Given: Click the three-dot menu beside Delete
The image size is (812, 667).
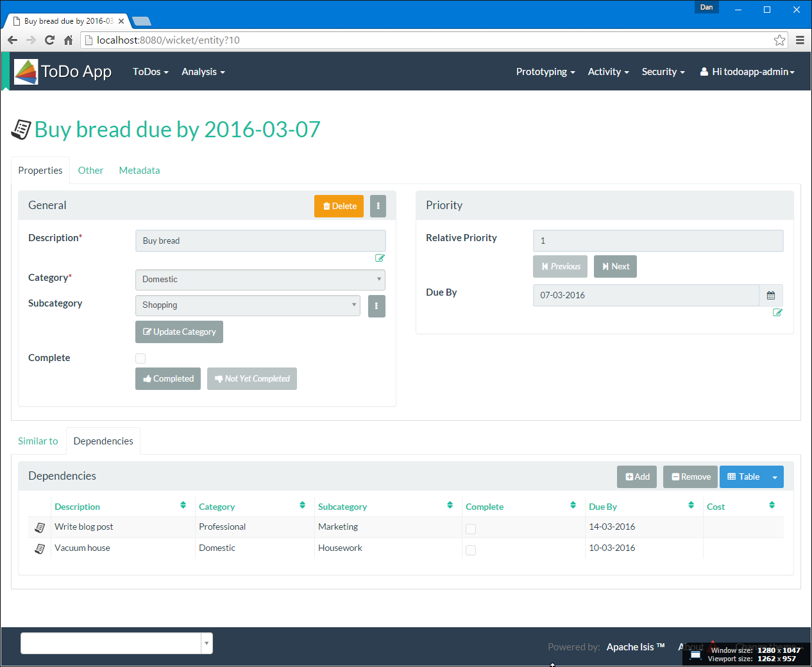Looking at the screenshot, I should pyautogui.click(x=378, y=206).
